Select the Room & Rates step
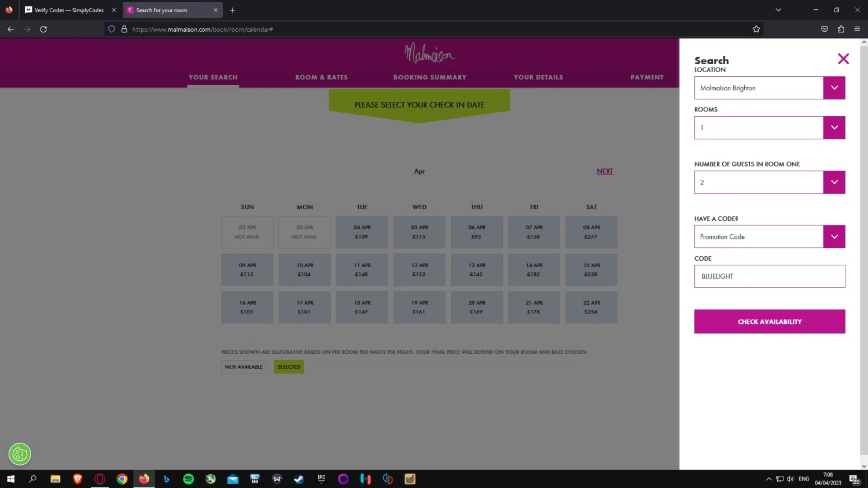 point(321,77)
